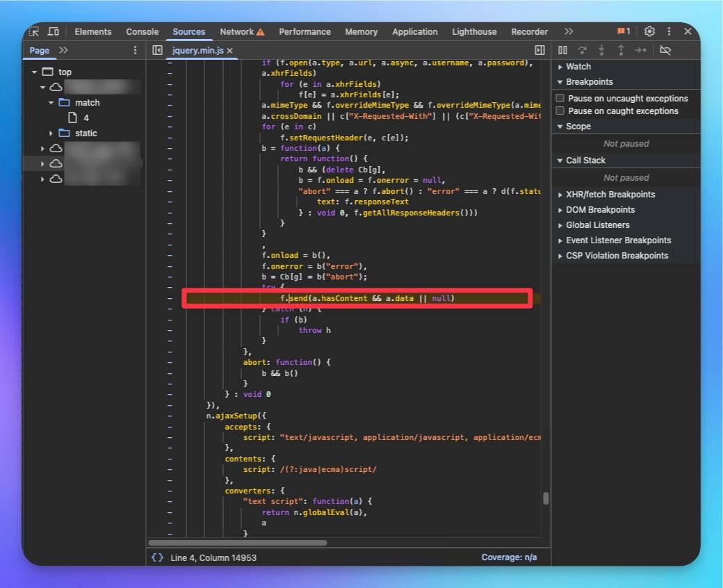Select the Sources tab

[189, 32]
